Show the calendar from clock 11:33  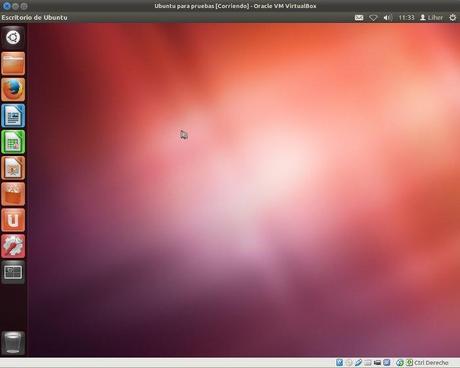[x=406, y=18]
